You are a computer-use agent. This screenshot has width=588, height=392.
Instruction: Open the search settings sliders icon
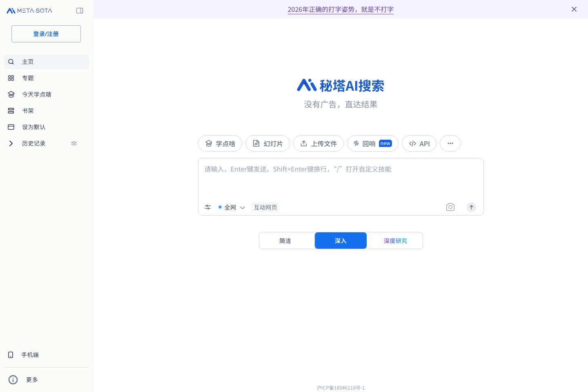click(208, 207)
